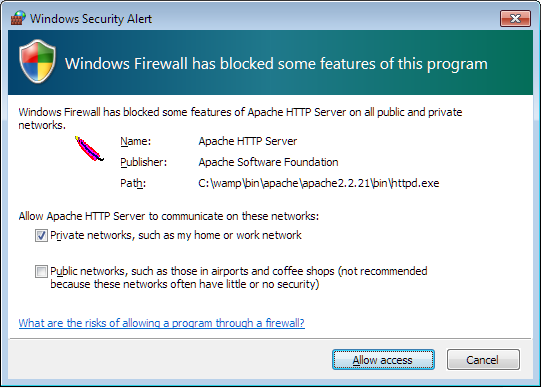Click the Windows Security Alert title text
The width and height of the screenshot is (541, 388).
click(91, 19)
